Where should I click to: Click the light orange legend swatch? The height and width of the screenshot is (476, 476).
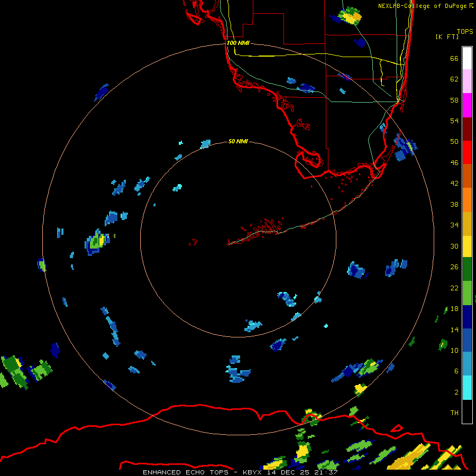[x=467, y=200]
